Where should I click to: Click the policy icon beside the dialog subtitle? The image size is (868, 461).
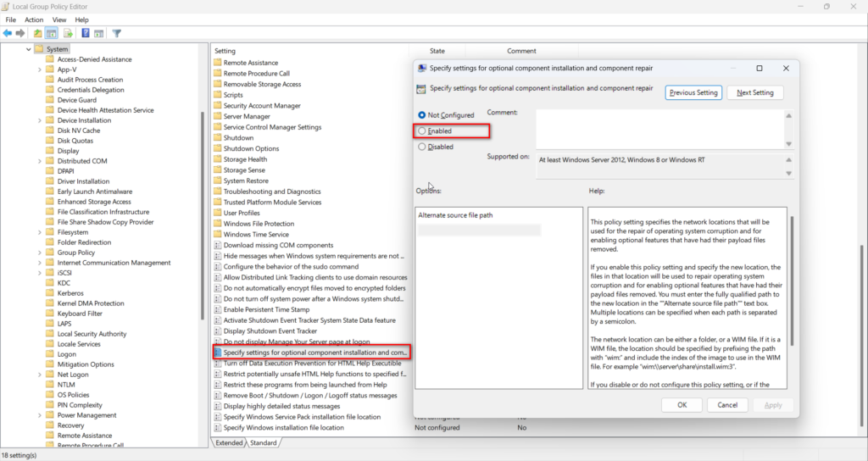click(x=421, y=88)
